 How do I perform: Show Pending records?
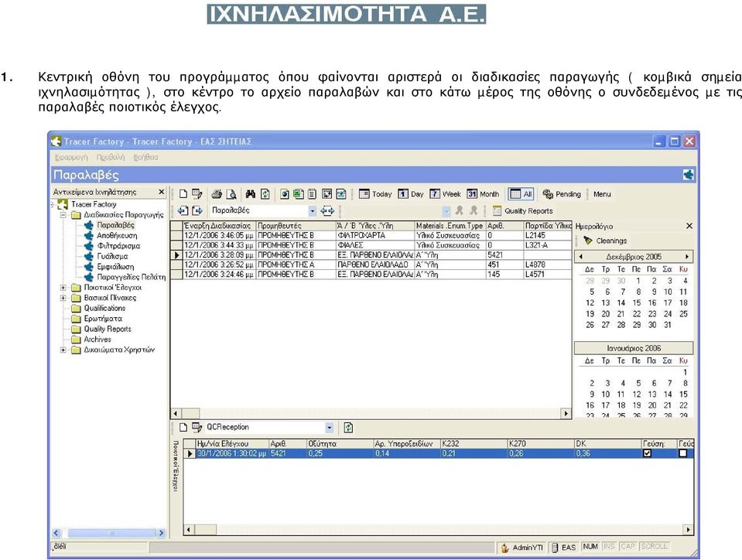(562, 194)
